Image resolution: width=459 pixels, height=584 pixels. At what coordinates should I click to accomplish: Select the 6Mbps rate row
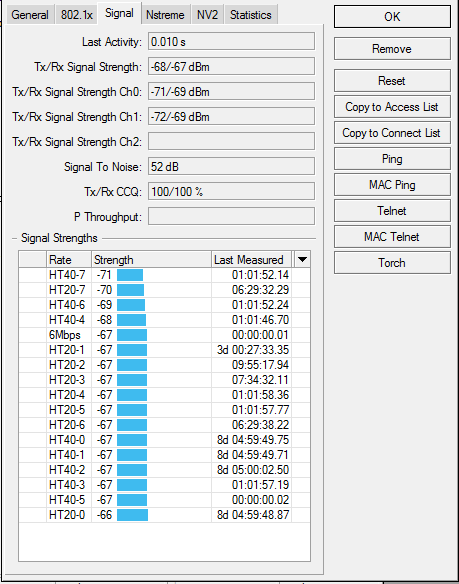(x=164, y=335)
